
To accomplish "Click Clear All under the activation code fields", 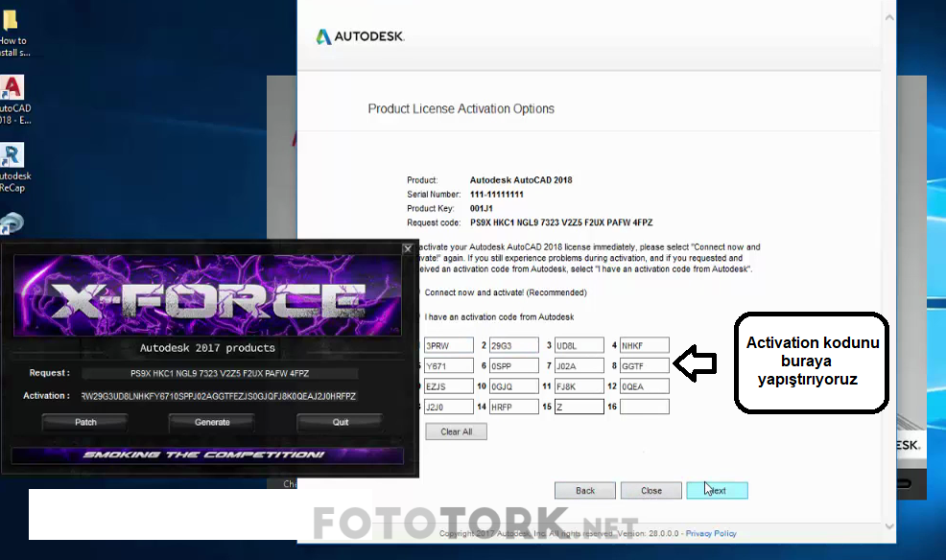I will tap(456, 432).
